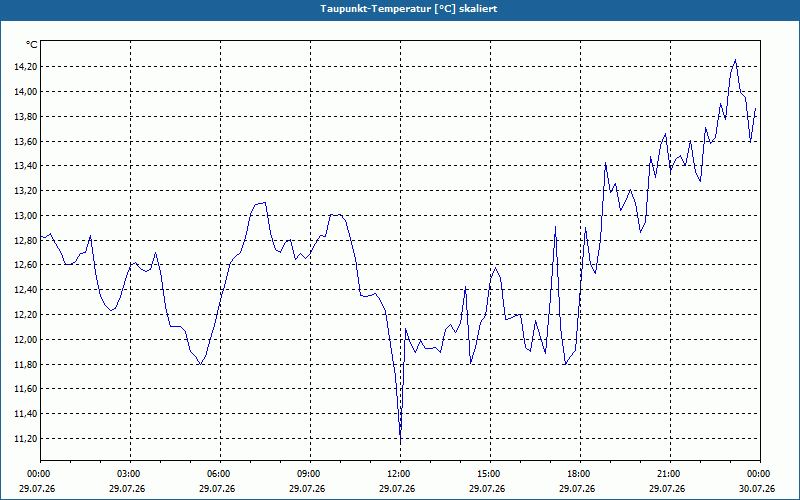
Task: Select the 13,40 y-axis value
Action: click(x=26, y=166)
